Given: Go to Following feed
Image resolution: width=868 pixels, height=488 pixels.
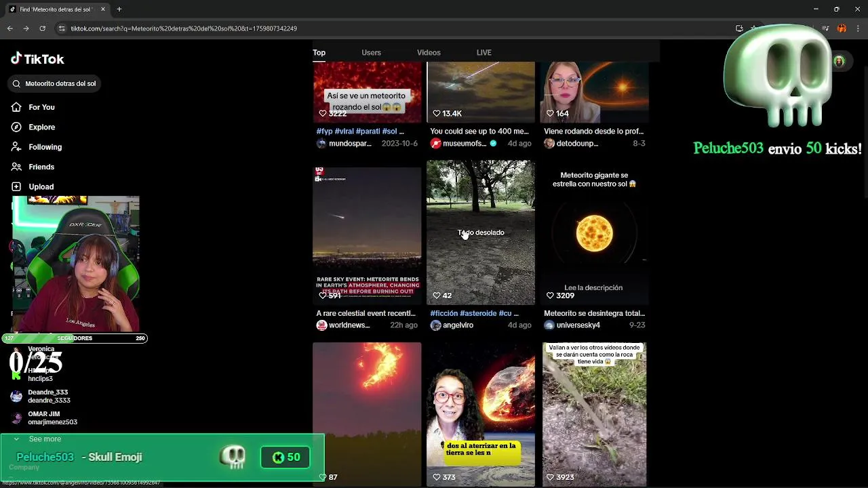Looking at the screenshot, I should pyautogui.click(x=45, y=147).
